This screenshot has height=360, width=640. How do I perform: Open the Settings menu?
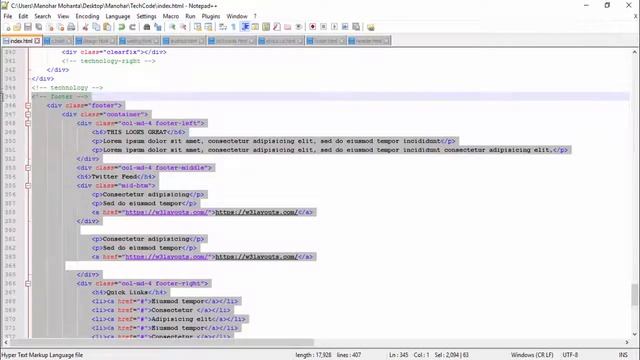click(x=147, y=16)
